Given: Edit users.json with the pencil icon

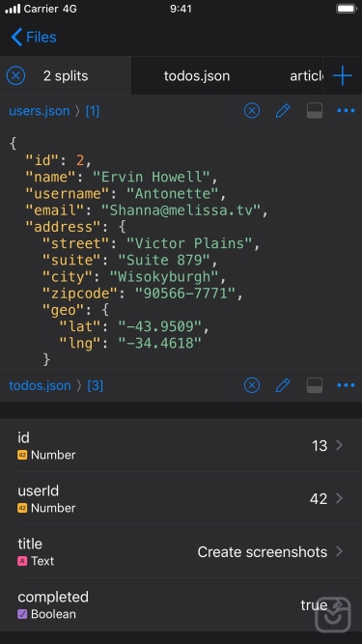Looking at the screenshot, I should (283, 111).
